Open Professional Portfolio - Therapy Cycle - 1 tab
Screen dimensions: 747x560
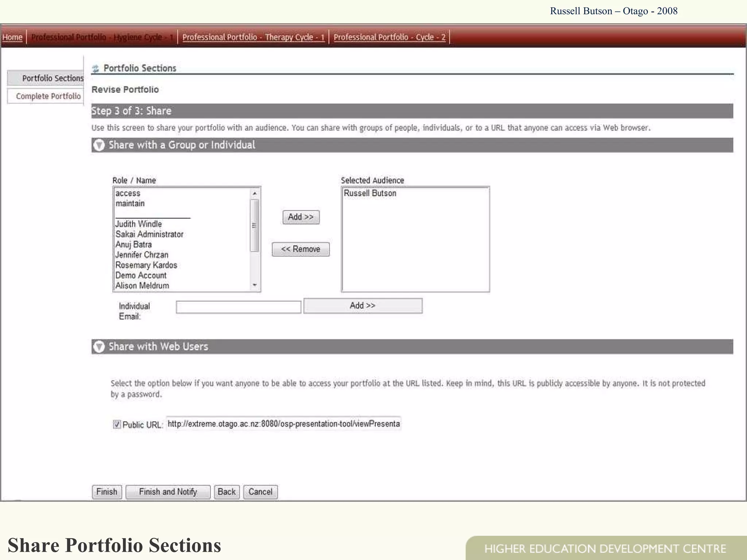click(x=253, y=37)
